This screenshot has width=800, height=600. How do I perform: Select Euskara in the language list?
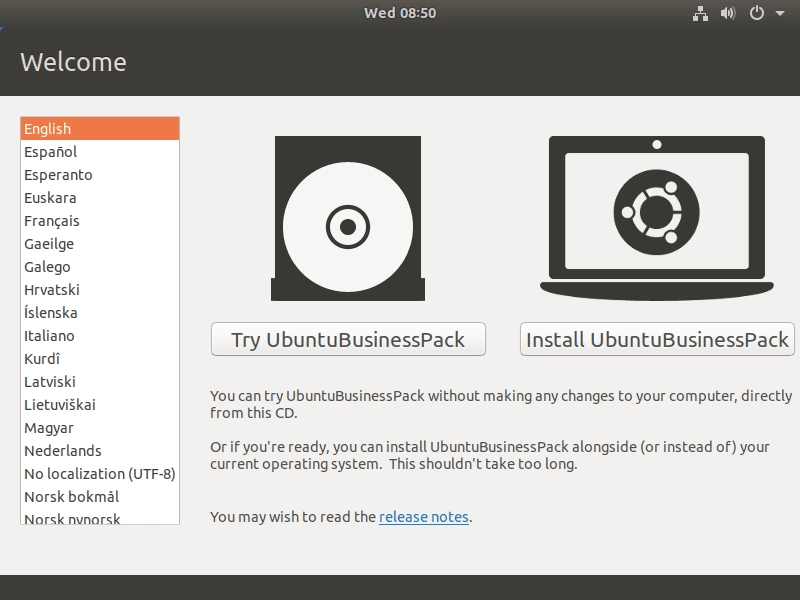[x=100, y=197]
